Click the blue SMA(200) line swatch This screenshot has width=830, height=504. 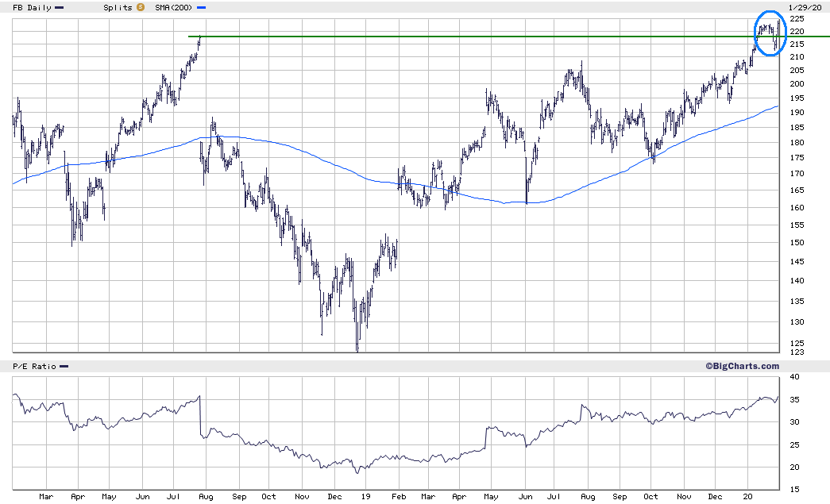point(201,8)
